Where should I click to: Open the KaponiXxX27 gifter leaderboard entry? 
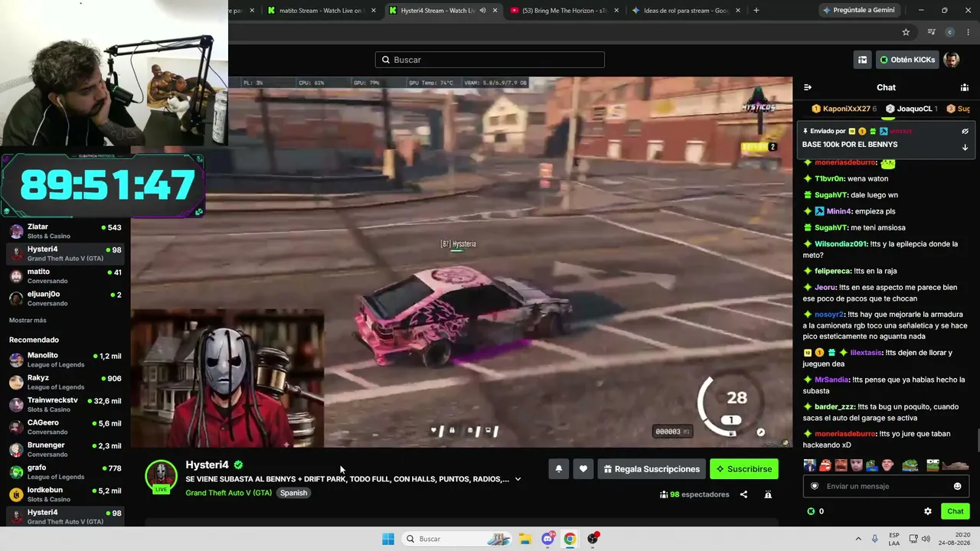click(x=844, y=109)
